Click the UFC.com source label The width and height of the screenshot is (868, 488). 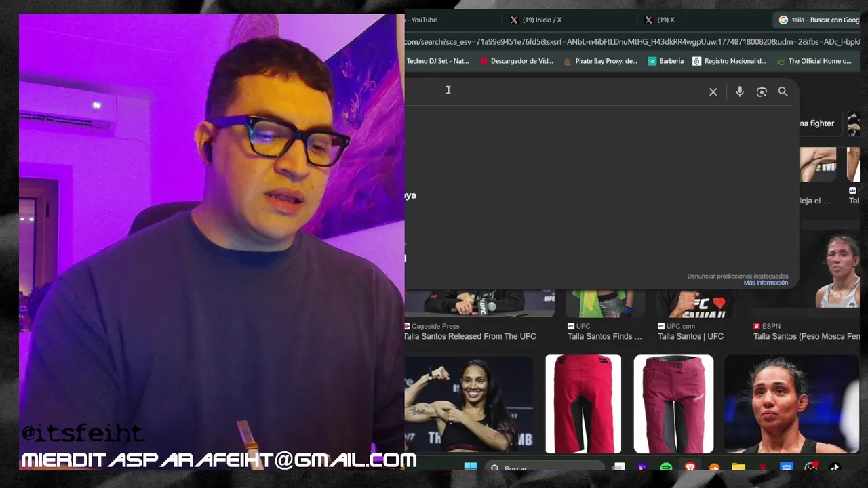pyautogui.click(x=676, y=326)
